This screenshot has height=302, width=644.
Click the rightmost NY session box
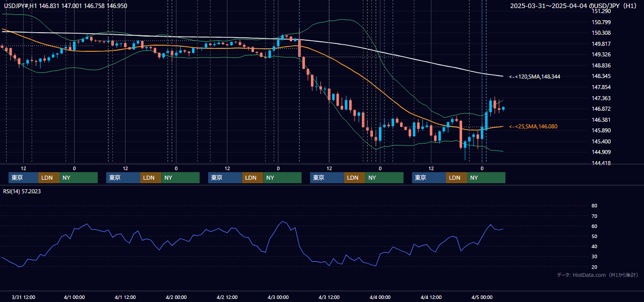(x=486, y=178)
